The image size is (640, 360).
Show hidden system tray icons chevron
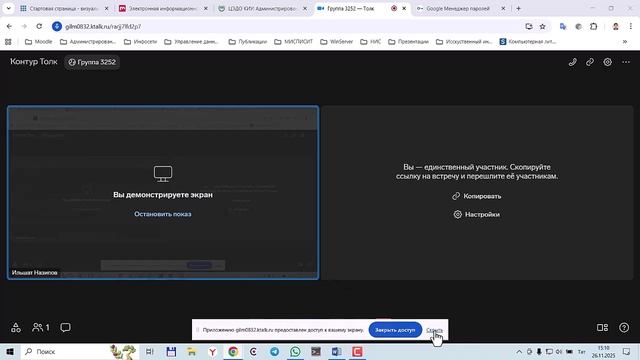[519, 351]
